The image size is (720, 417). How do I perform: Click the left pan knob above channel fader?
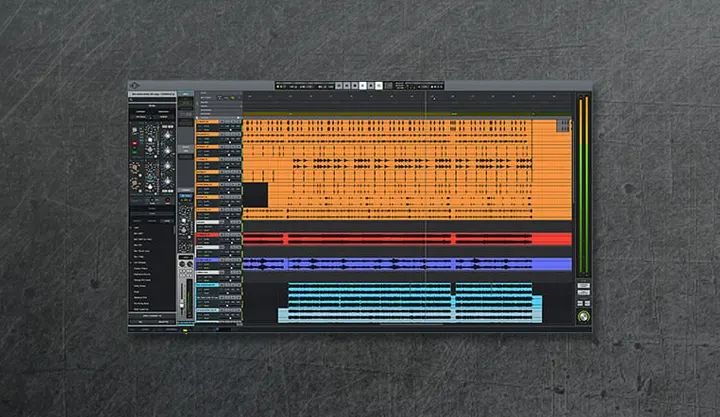coord(182,264)
